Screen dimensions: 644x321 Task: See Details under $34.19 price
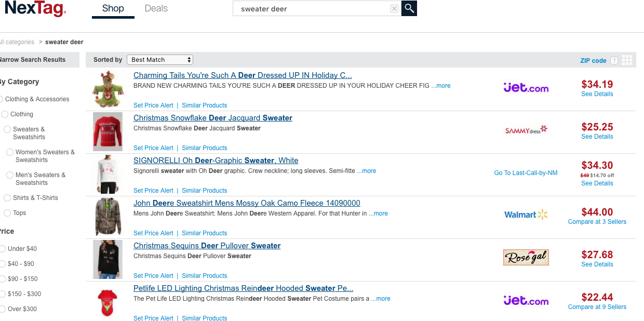pyautogui.click(x=597, y=94)
